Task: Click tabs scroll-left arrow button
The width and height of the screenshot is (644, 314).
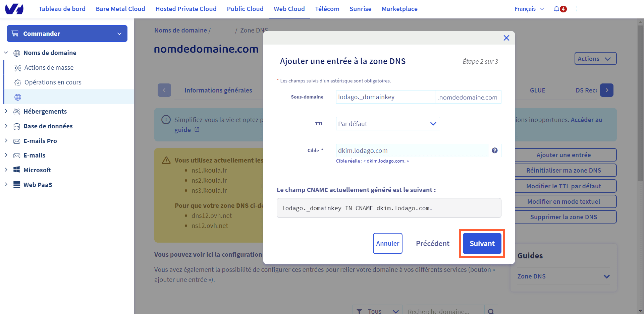Action: tap(164, 90)
